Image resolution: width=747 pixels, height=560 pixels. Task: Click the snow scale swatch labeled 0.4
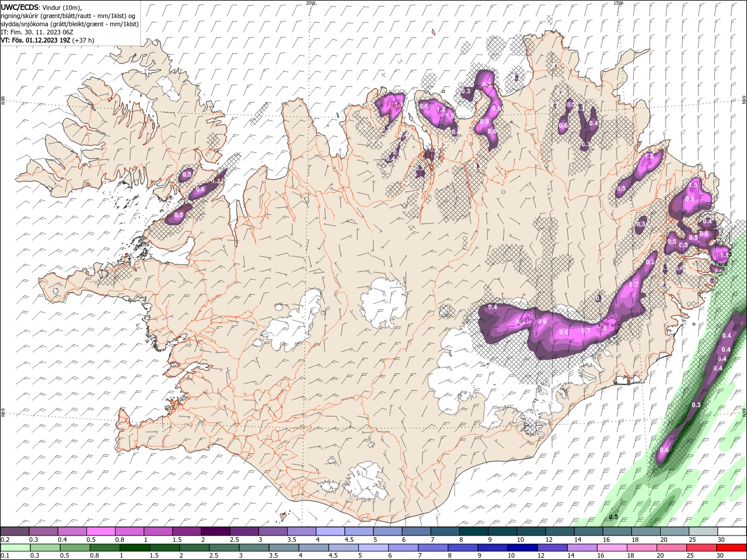tap(72, 531)
